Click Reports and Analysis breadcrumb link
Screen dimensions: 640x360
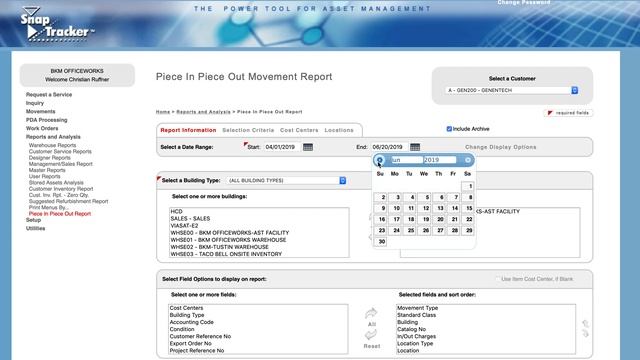coord(203,112)
